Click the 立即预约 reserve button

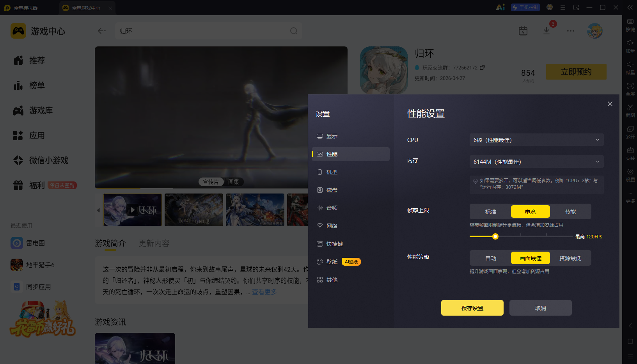click(576, 72)
